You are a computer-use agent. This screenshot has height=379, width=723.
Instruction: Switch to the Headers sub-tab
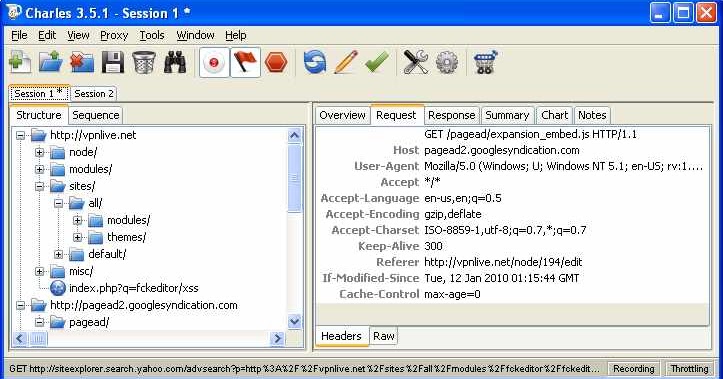(x=341, y=336)
